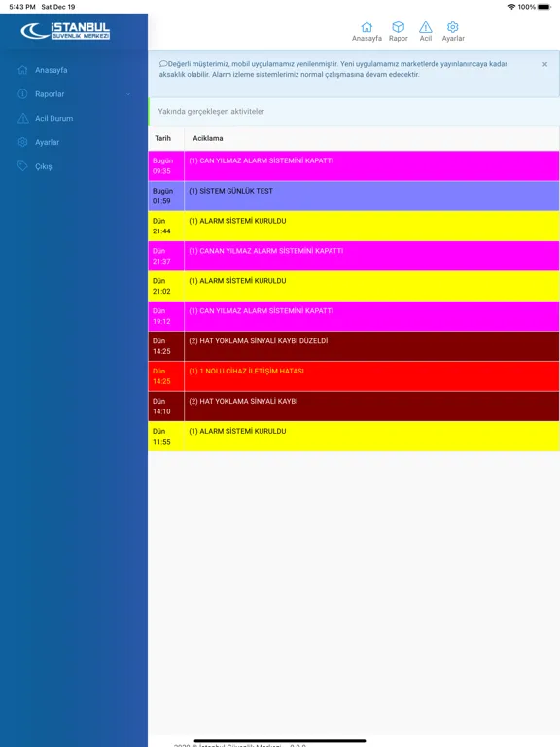Click the sidebar Raporlar info icon
560x747 pixels.
point(23,93)
